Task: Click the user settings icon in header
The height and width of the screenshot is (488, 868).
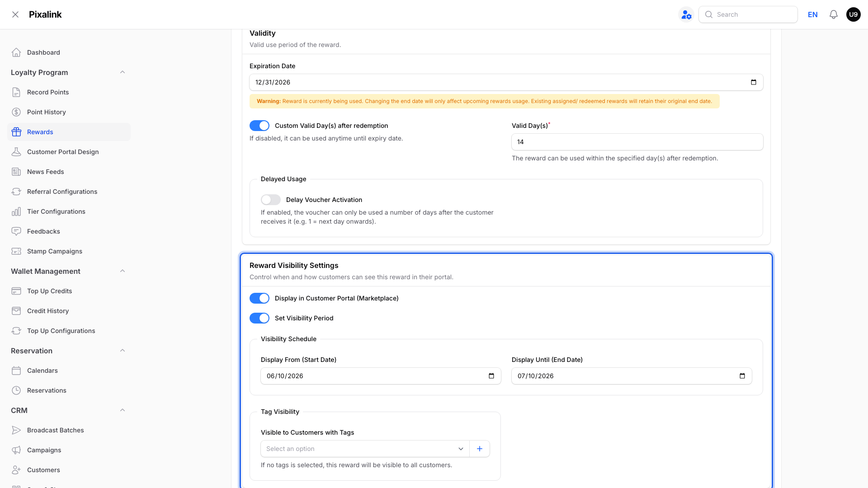Action: (686, 14)
